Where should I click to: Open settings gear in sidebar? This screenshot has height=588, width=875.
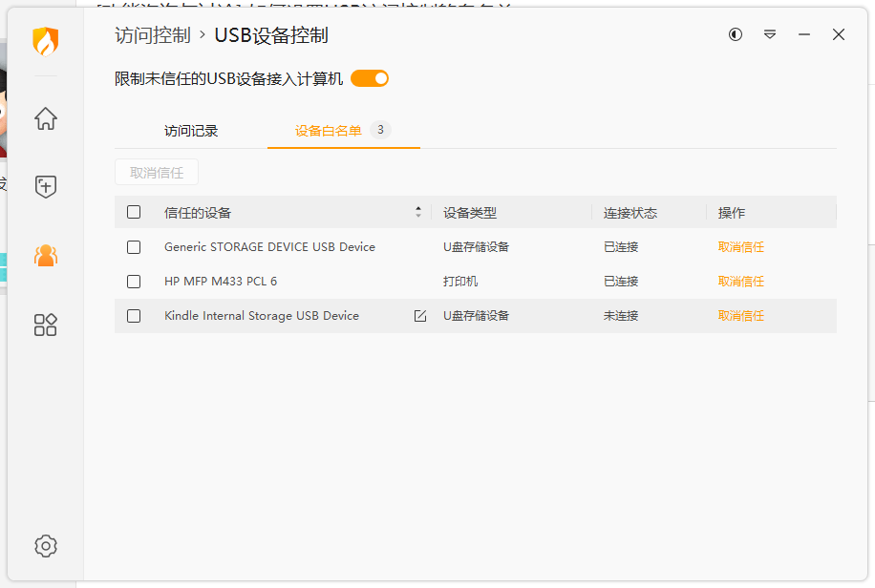click(46, 546)
